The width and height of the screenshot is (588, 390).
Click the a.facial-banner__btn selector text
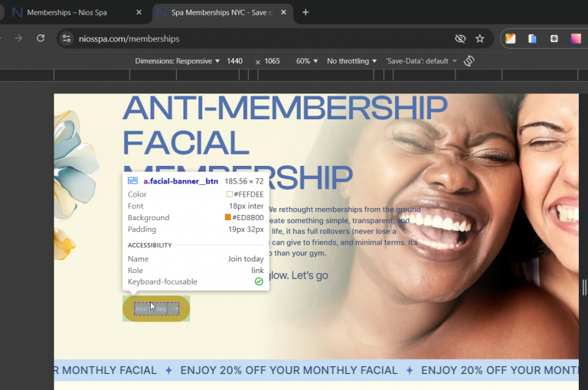coord(181,181)
